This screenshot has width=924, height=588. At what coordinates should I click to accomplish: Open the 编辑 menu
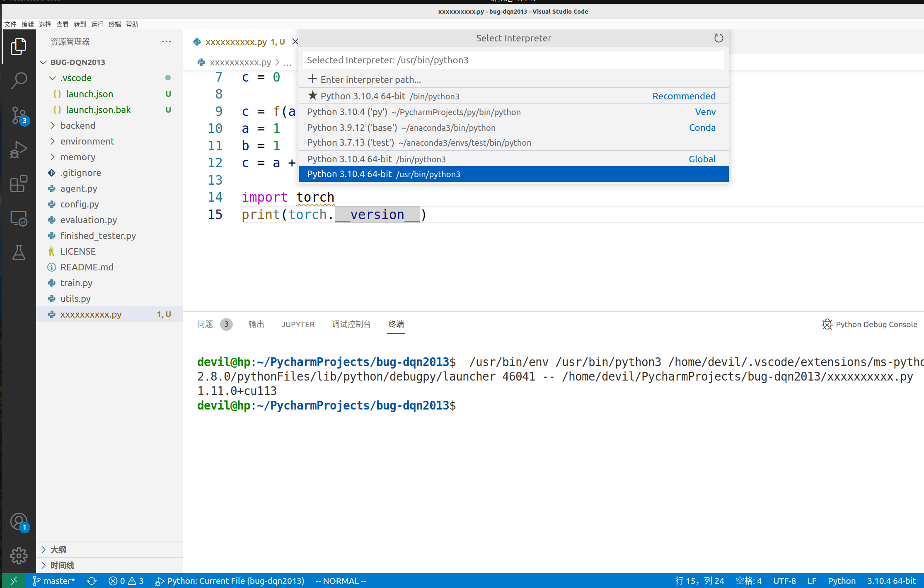pos(28,24)
